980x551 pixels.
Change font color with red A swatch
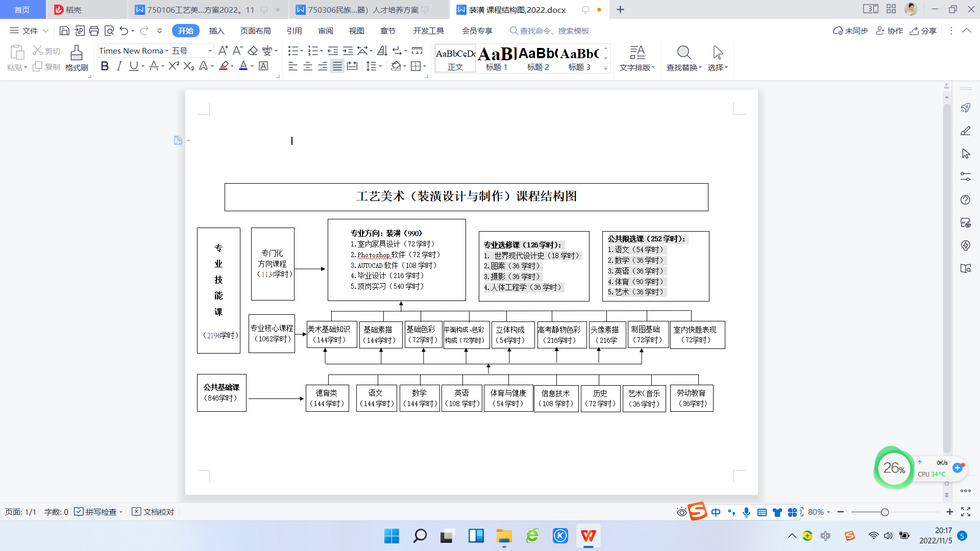(x=243, y=66)
